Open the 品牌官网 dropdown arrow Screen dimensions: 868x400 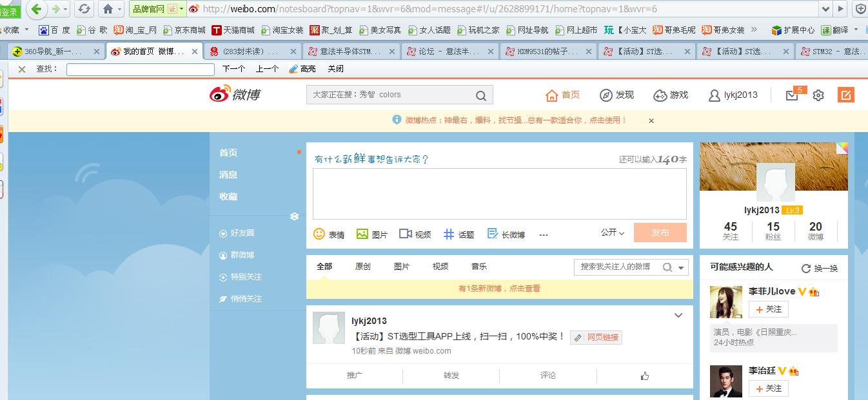[x=182, y=9]
